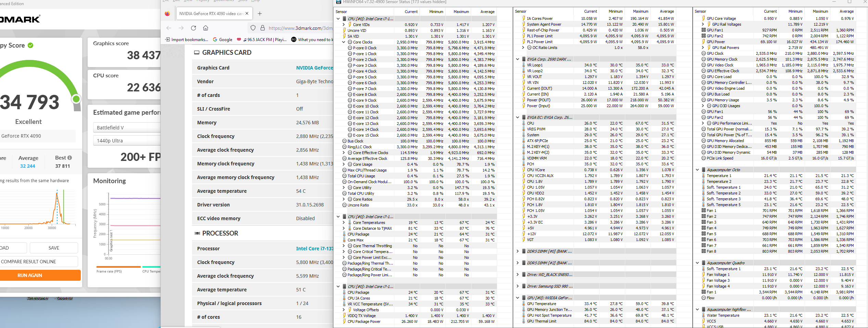This screenshot has height=328, width=868.
Task: Select the P-core 0 Clock row
Action: coord(415,48)
